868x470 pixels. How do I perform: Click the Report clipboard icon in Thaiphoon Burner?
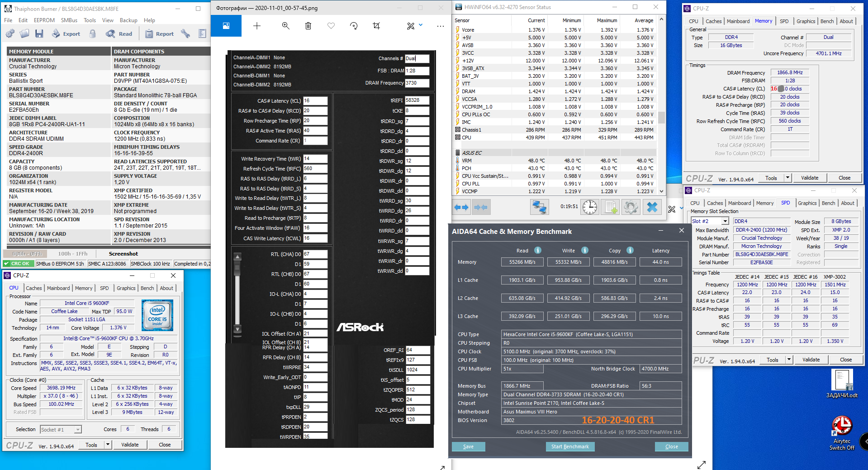[159, 33]
